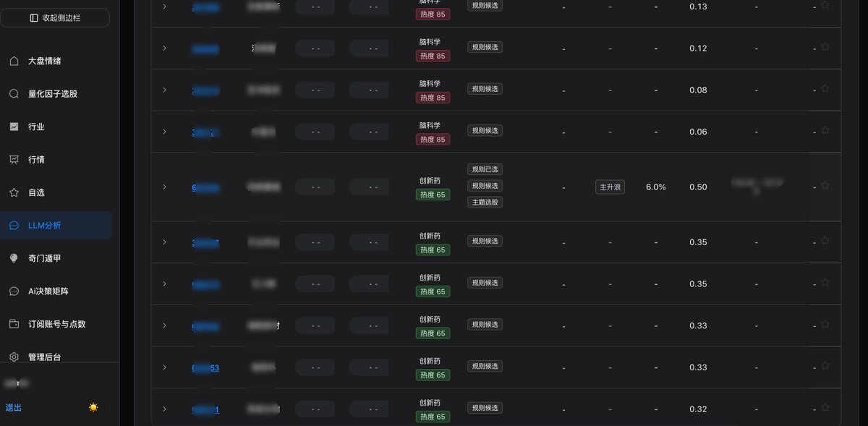The width and height of the screenshot is (868, 426).
Task: Click the 行情 board icon
Action: (x=14, y=160)
